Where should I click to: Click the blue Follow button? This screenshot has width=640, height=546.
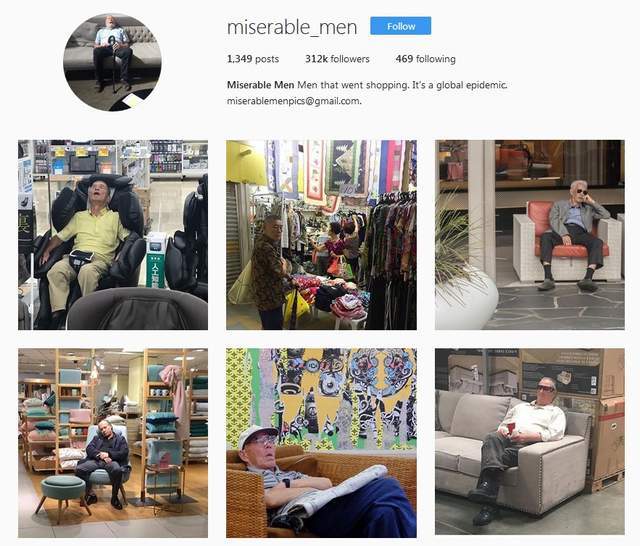click(x=400, y=26)
